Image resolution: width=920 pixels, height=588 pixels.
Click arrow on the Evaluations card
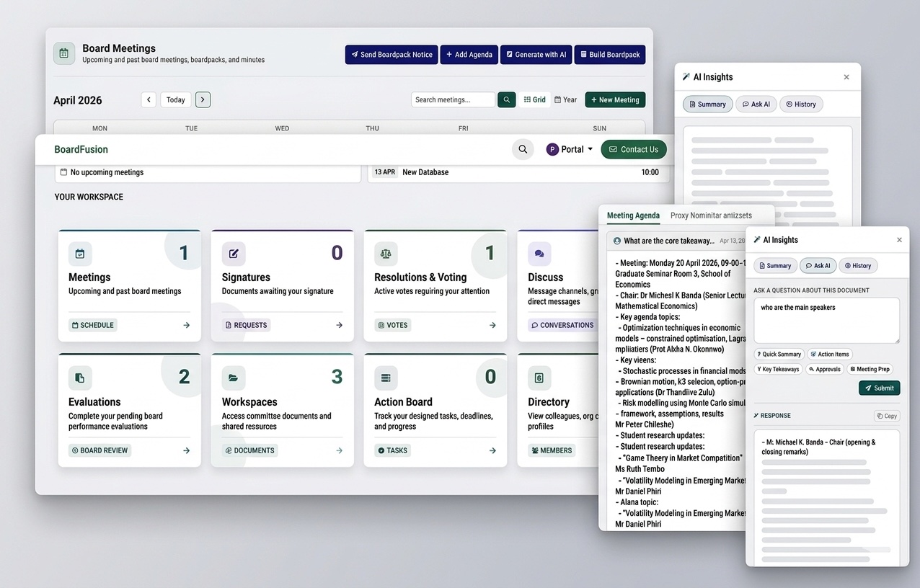click(x=186, y=450)
